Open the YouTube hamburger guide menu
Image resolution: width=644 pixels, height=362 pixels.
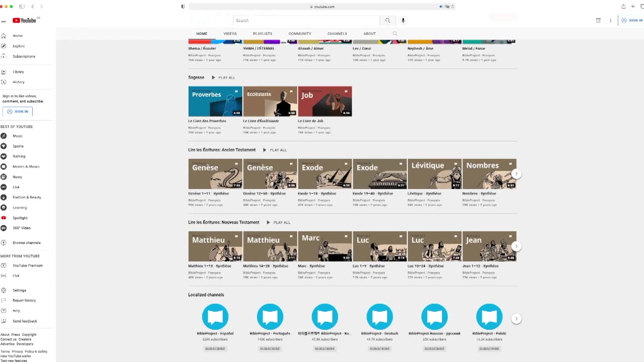(4, 21)
